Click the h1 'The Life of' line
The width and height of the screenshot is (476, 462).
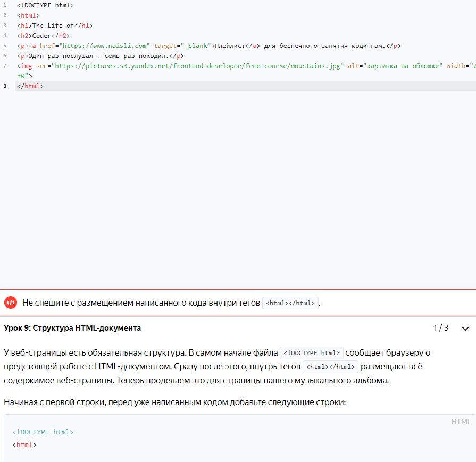click(x=55, y=26)
